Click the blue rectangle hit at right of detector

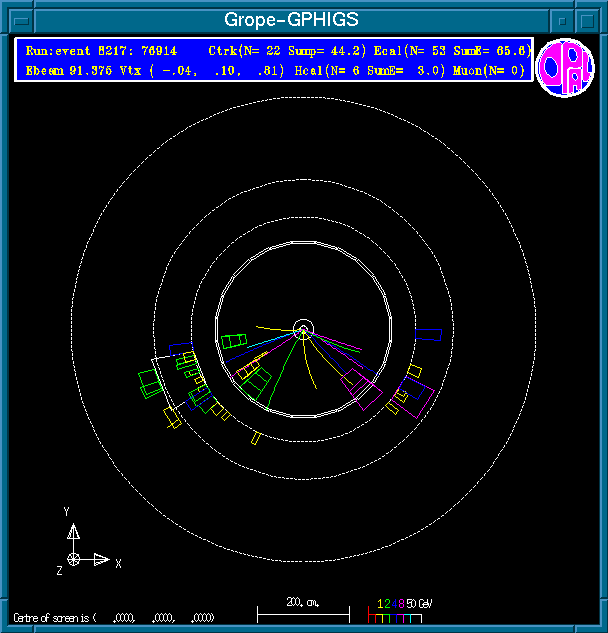[x=428, y=334]
